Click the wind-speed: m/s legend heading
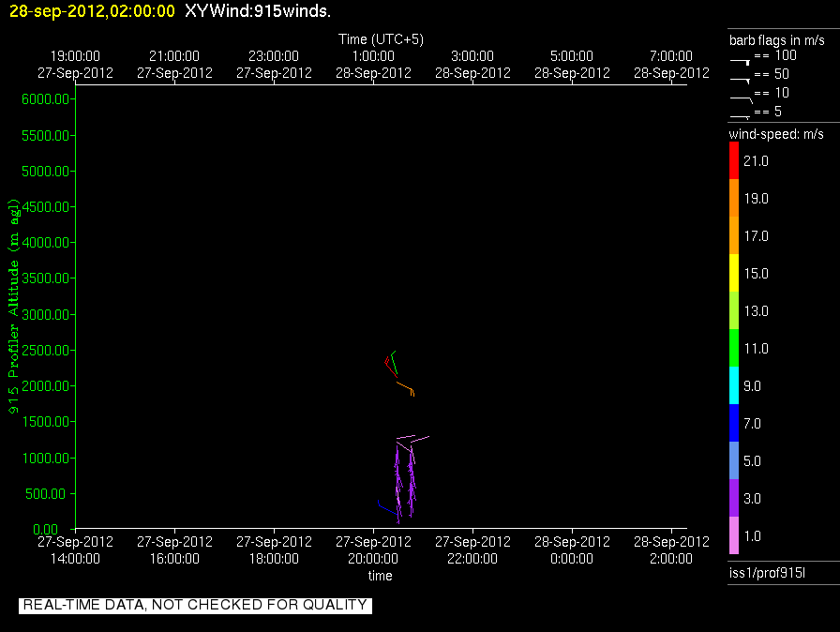Image resolution: width=840 pixels, height=632 pixels. tap(776, 134)
